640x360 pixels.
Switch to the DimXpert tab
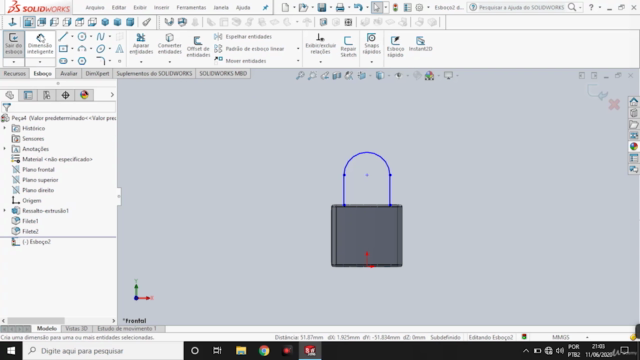(97, 73)
